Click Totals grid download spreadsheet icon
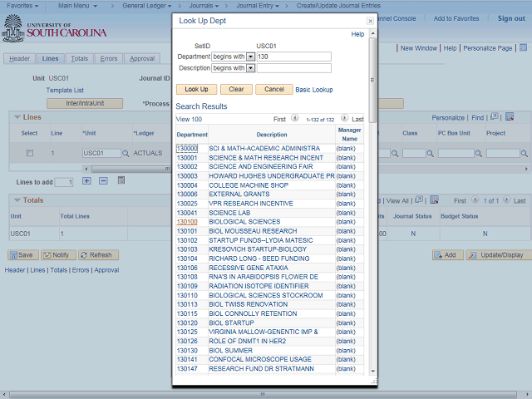The image size is (532, 399). pos(434,199)
